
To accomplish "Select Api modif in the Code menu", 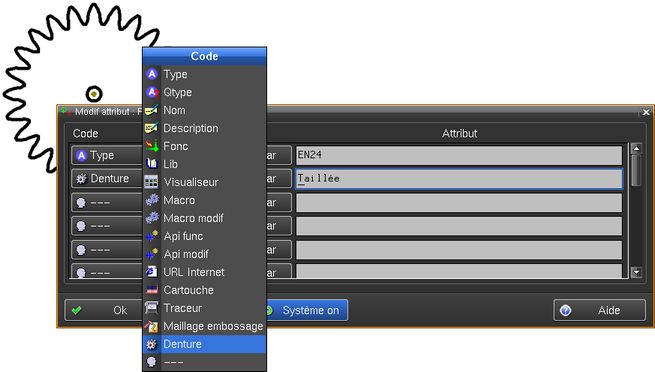I will 204,254.
